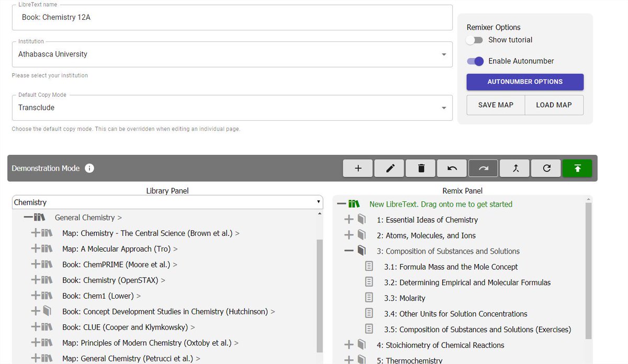Collapse the General Chemistry tree node

(x=27, y=218)
